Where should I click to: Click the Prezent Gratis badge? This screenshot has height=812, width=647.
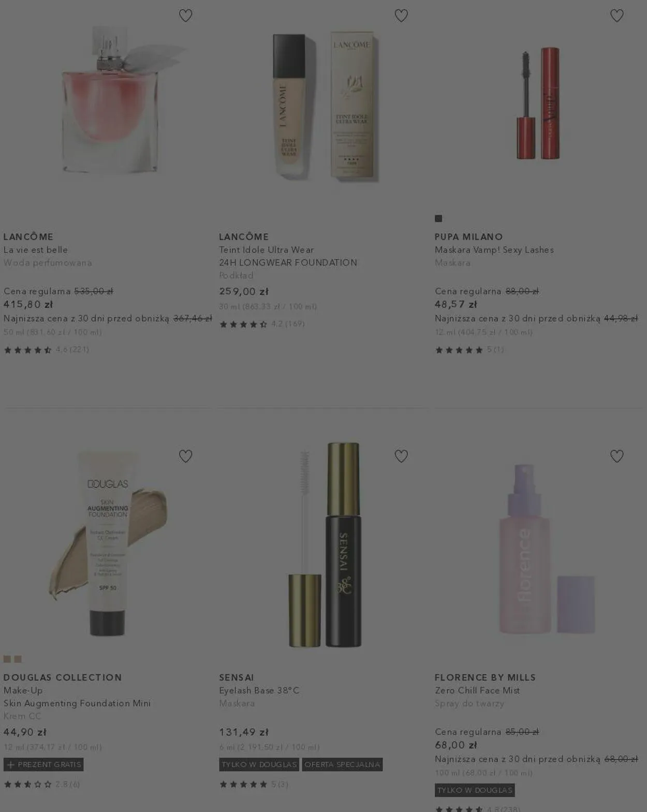point(43,764)
